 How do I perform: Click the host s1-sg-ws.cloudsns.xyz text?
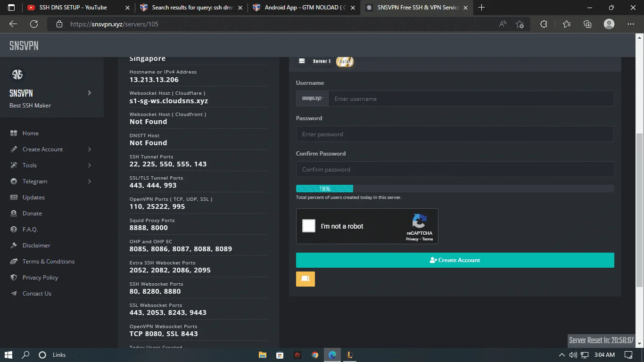[169, 101]
